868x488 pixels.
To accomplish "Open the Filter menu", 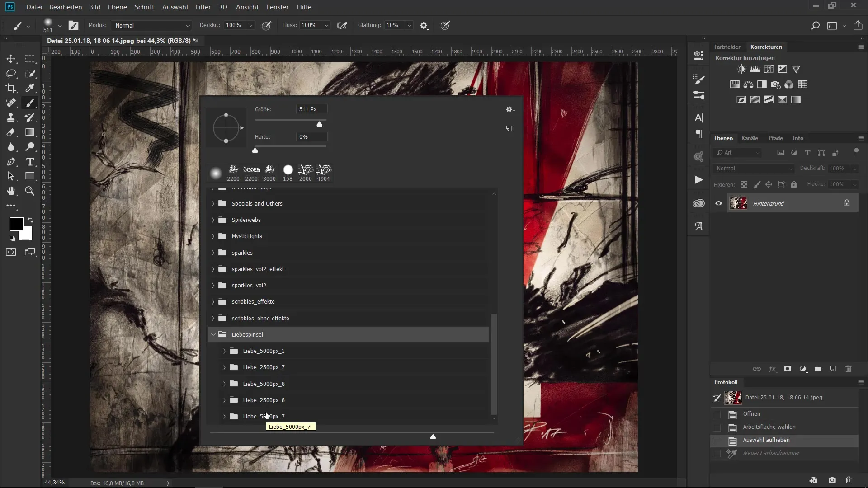I will click(203, 7).
